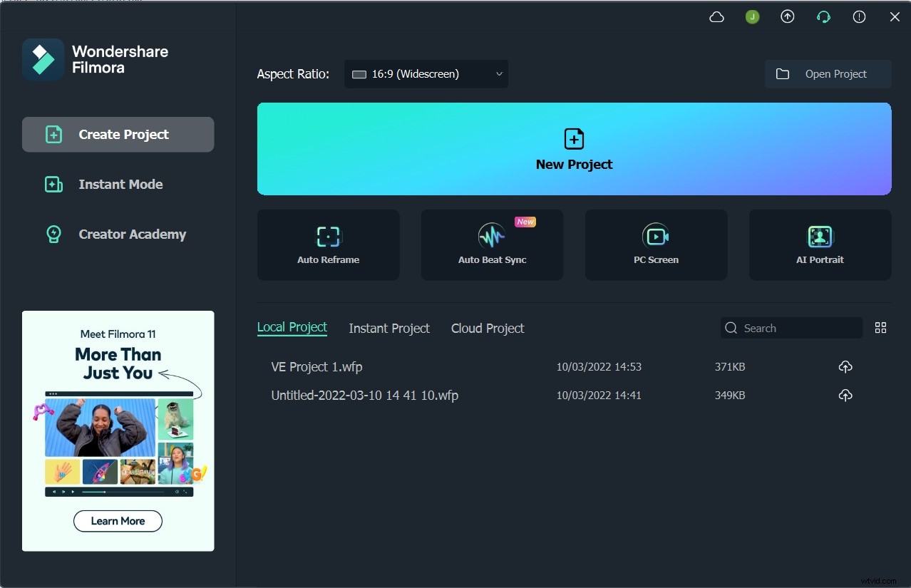The image size is (911, 588).
Task: Upload Untitled-2022-03-10 project to cloud
Action: click(x=845, y=396)
